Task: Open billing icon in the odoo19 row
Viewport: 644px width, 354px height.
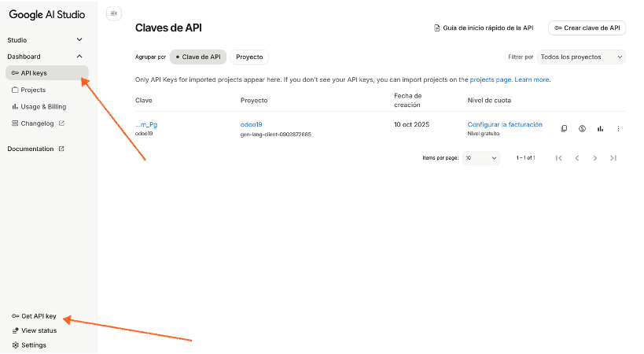Action: 582,128
